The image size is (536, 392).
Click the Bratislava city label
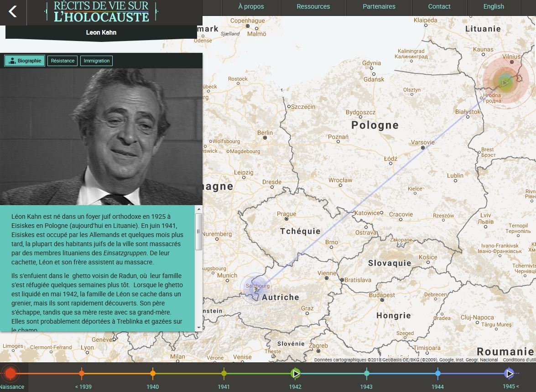(358, 280)
